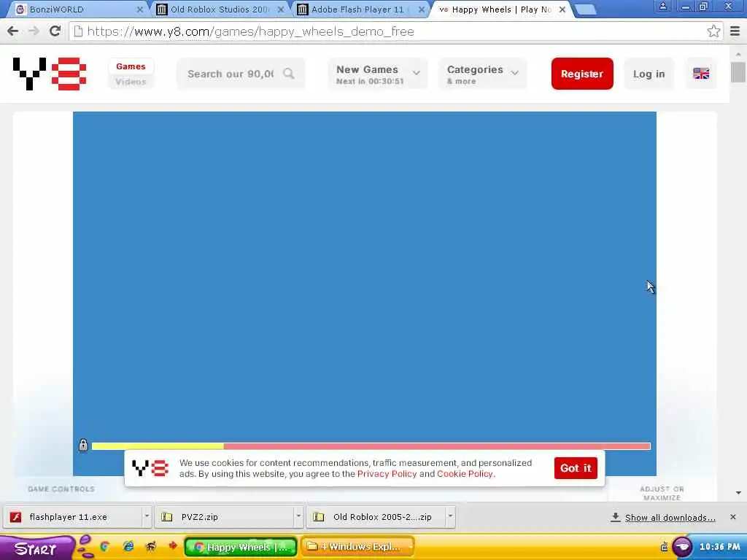The image size is (747, 560).
Task: Accept cookies with Got it button
Action: 576,468
